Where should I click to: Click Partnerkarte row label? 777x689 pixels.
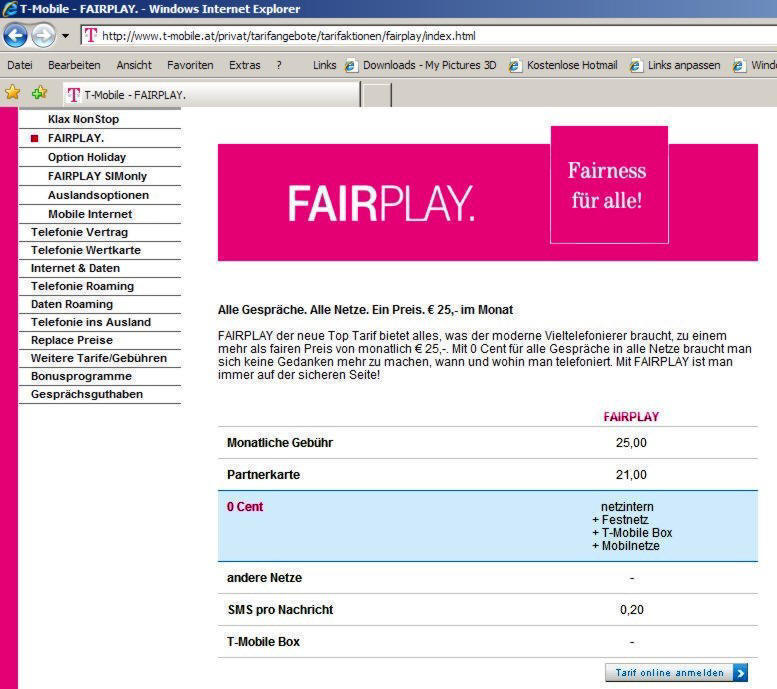[x=263, y=475]
